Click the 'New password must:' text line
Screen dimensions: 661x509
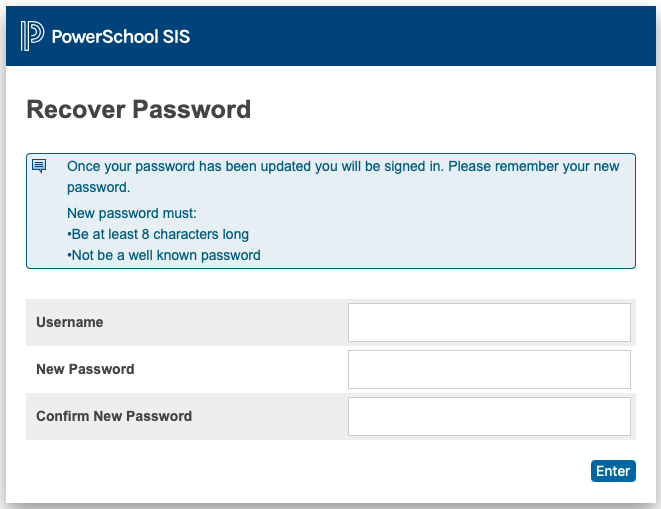[x=132, y=213]
